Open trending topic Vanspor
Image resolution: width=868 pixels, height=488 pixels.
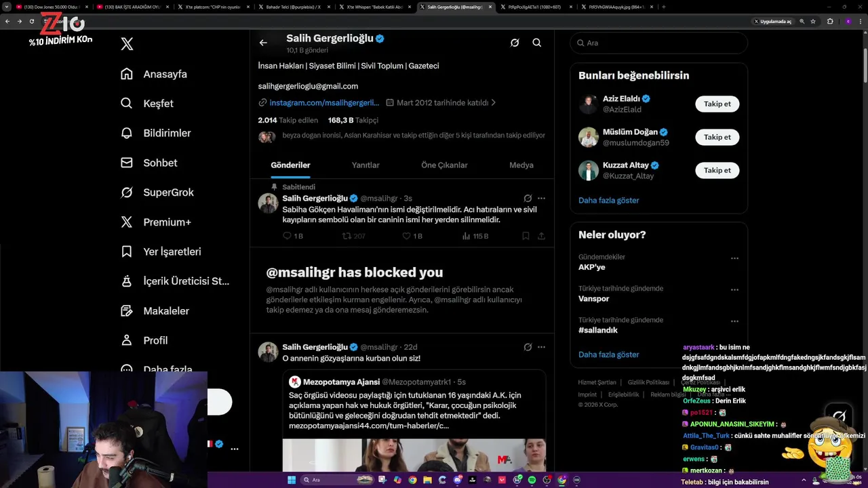coord(593,298)
